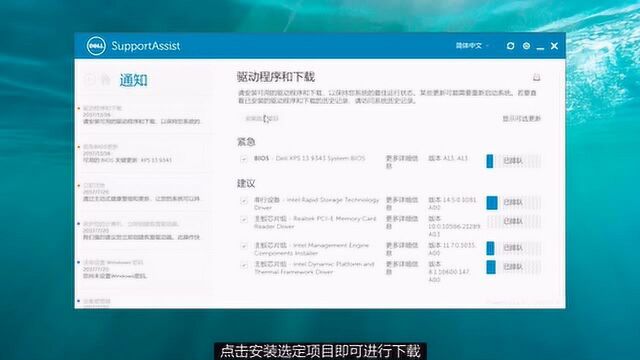The image size is (640, 360).
Task: Select the fourth notification in the 通知 list
Action: (x=143, y=231)
